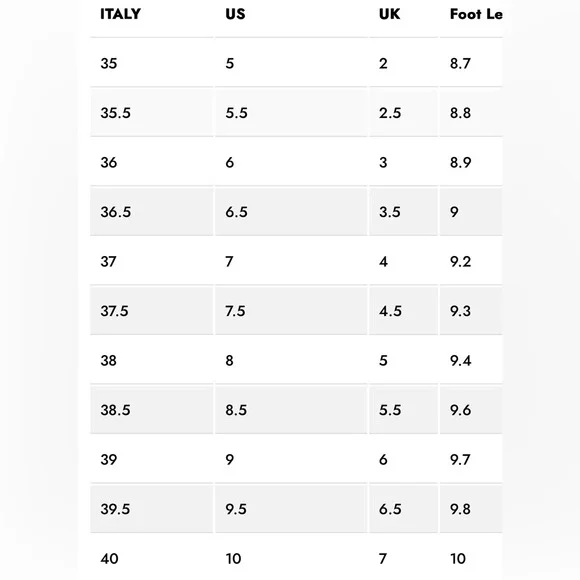This screenshot has width=580, height=580.
Task: Select US size 9 cell
Action: click(291, 460)
